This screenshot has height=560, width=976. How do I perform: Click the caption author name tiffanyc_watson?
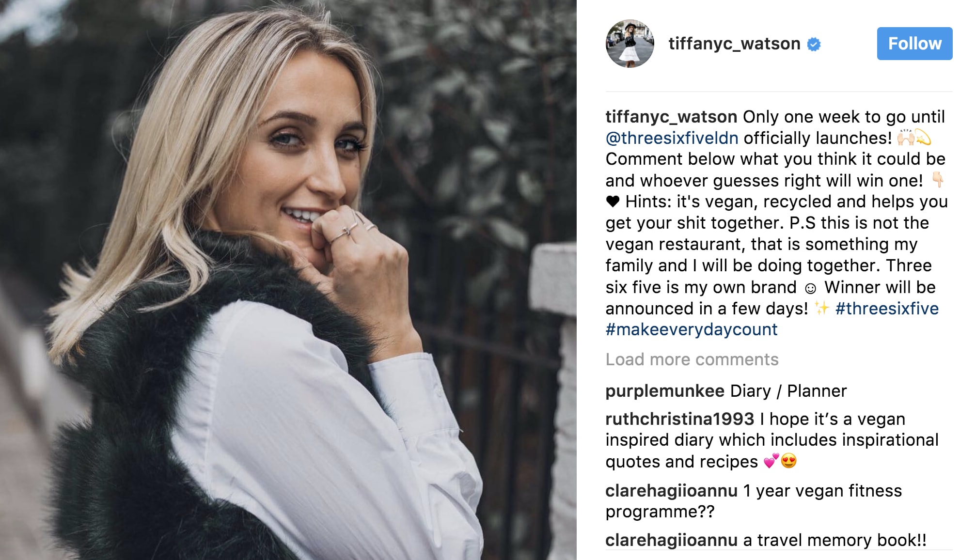671,117
